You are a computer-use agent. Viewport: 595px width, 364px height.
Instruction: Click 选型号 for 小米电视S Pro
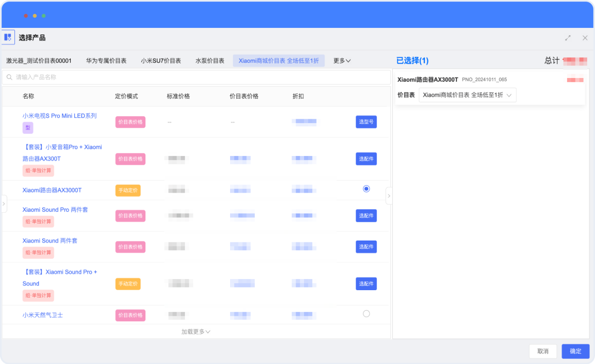click(366, 122)
